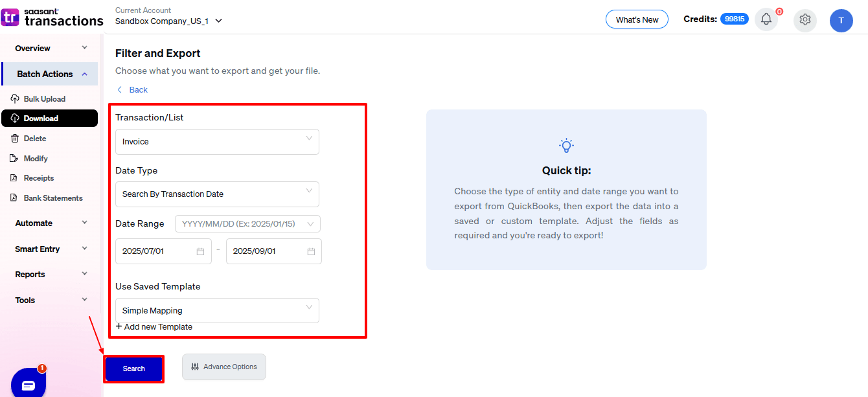Open the Transaction/List Invoice dropdown
Image resolution: width=868 pixels, height=397 pixels.
[x=217, y=142]
